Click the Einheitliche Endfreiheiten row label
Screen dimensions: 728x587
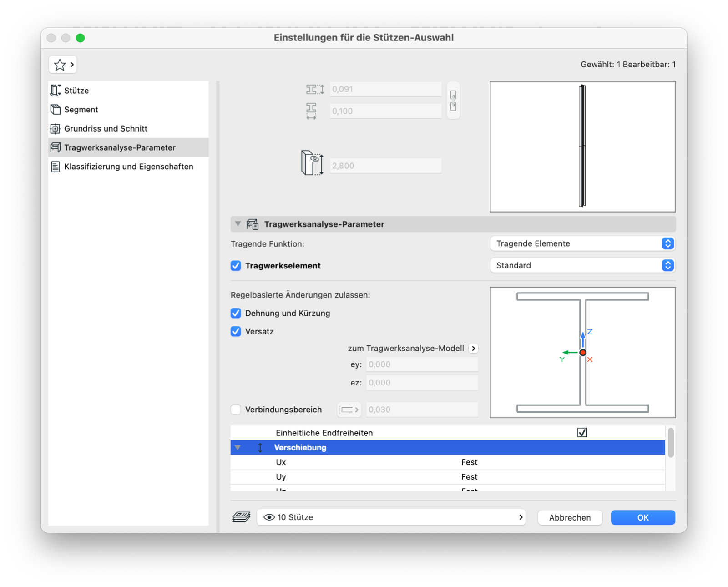click(324, 433)
